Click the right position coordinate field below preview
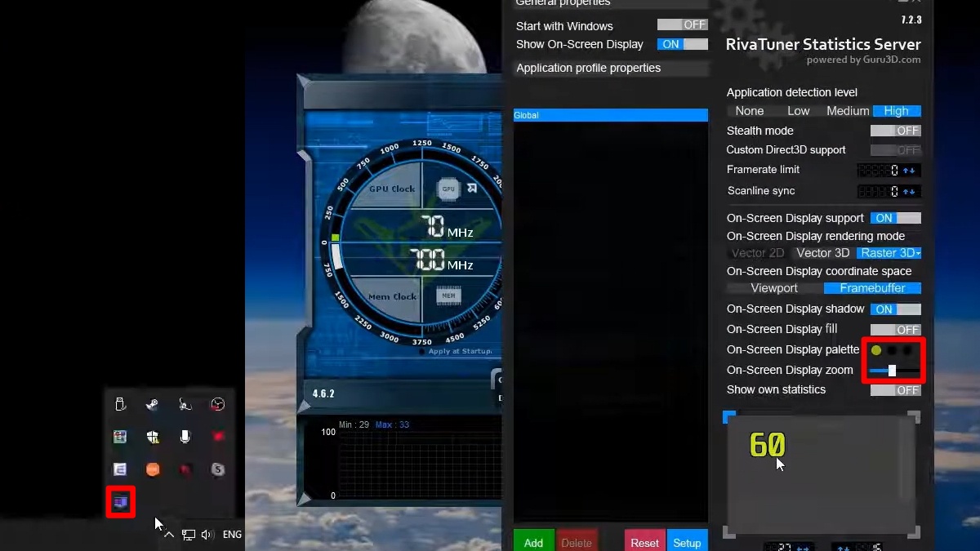The width and height of the screenshot is (980, 551). 856,546
